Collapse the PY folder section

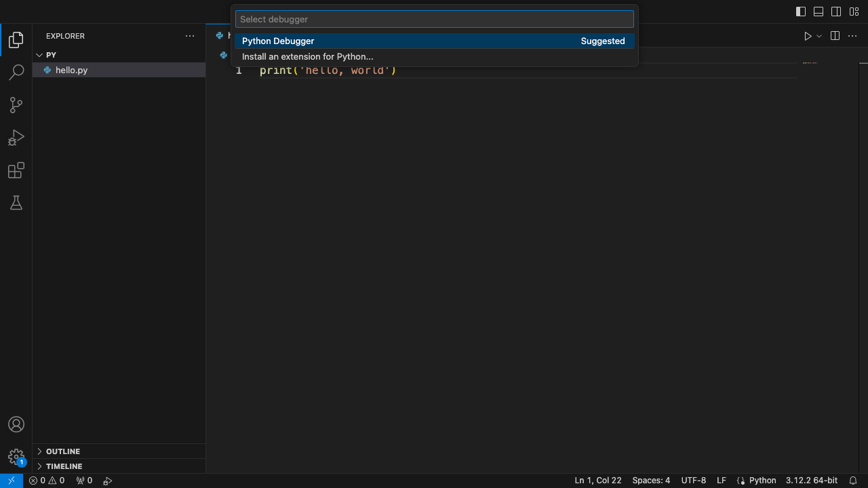[x=119, y=55]
